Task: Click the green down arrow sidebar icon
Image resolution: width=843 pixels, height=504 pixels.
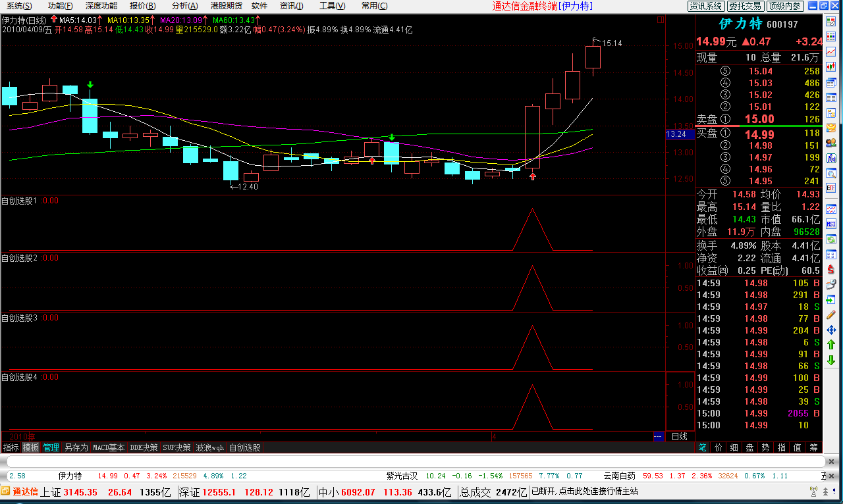Action: (x=831, y=360)
